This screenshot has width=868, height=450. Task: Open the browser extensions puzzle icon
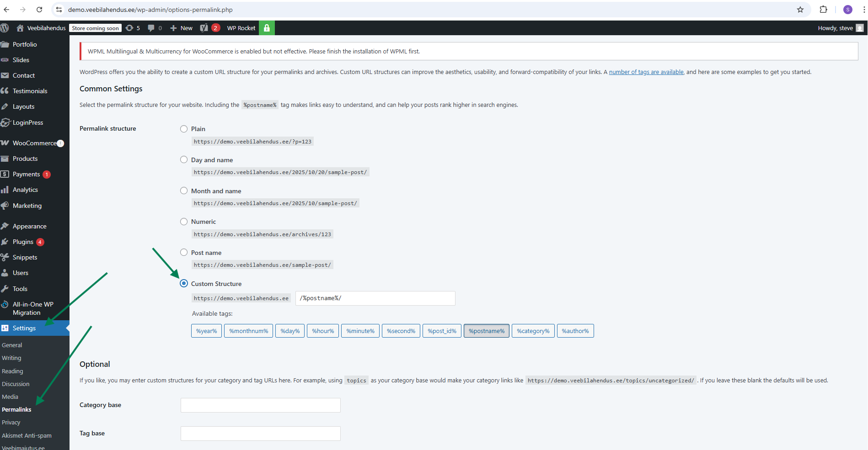pyautogui.click(x=823, y=10)
